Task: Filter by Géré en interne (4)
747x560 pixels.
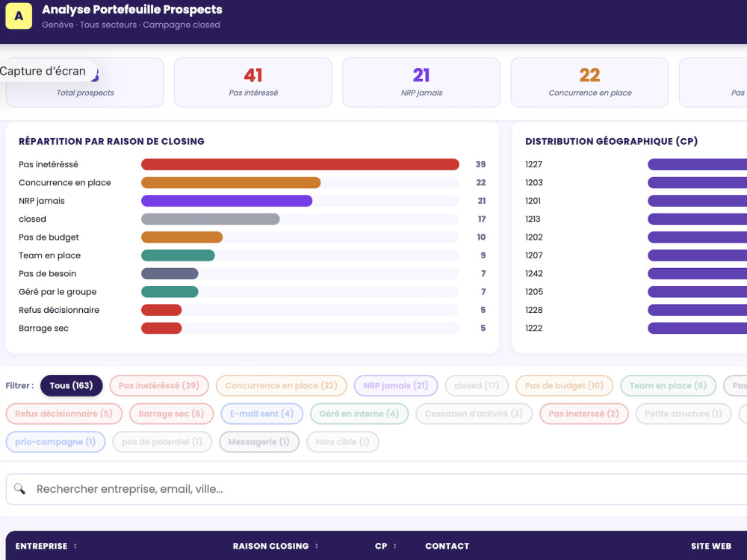Action: 359,414
